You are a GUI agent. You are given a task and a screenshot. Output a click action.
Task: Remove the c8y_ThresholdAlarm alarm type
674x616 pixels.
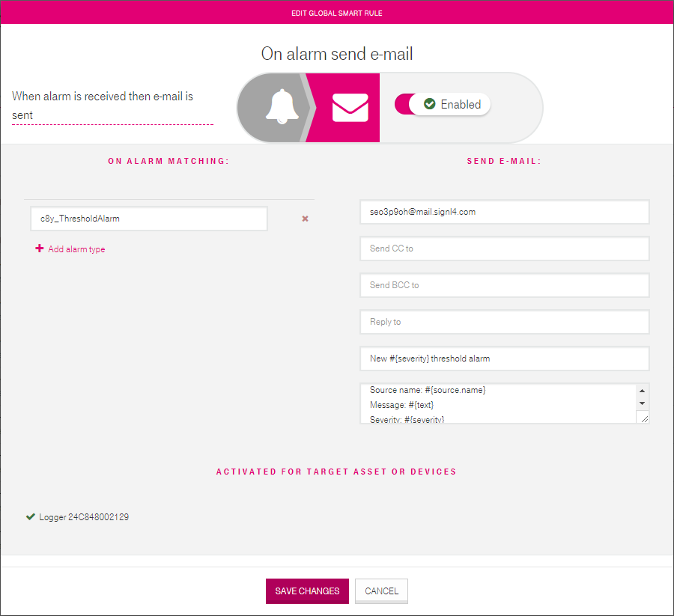pos(306,219)
